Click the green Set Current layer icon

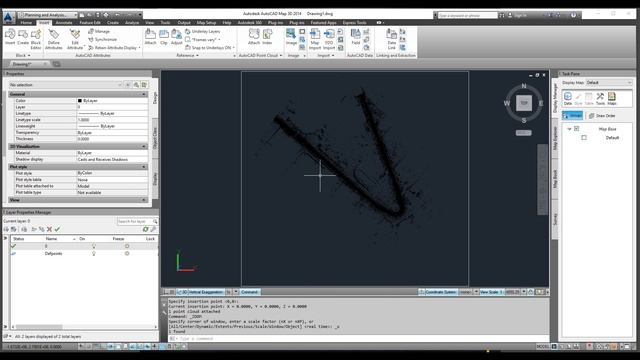pyautogui.click(x=57, y=229)
